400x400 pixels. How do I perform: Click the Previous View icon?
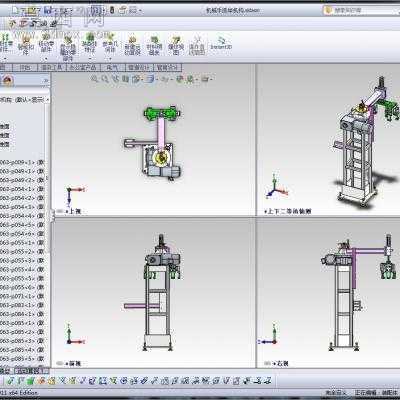[x=115, y=79]
